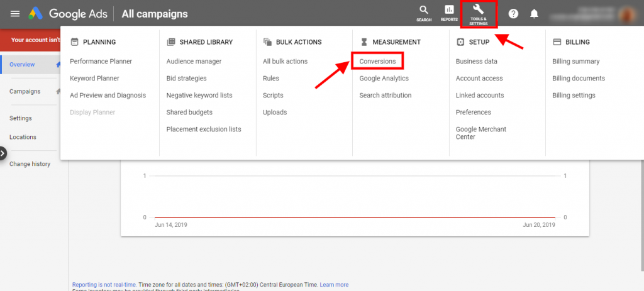The height and width of the screenshot is (291, 644).
Task: Open the Search tool icon
Action: point(423,14)
